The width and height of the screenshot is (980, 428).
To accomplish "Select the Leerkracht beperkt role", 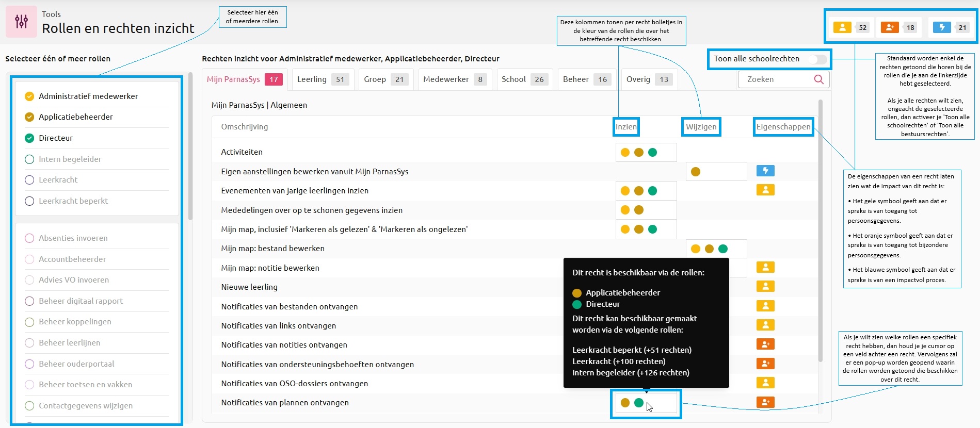I will pyautogui.click(x=29, y=201).
